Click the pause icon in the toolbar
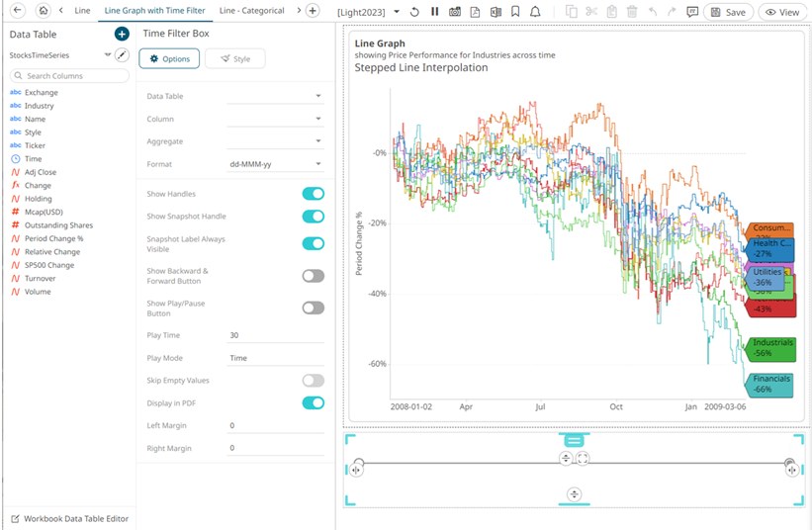Image resolution: width=812 pixels, height=530 pixels. click(x=434, y=12)
